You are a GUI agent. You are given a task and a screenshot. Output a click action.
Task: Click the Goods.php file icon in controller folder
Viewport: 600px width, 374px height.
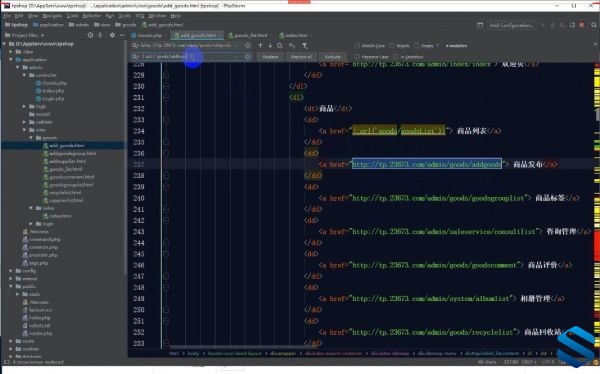(38, 83)
